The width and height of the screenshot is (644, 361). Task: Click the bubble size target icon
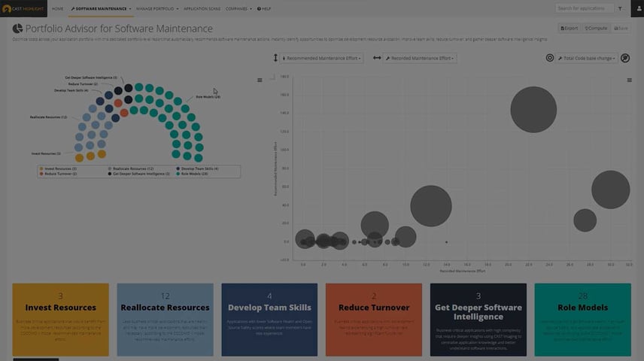[x=549, y=58]
